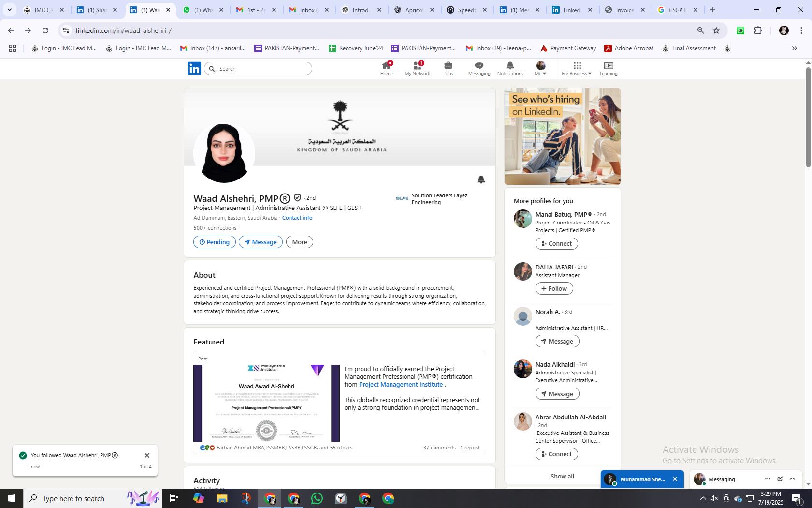This screenshot has height=508, width=812.
Task: Show all similar profiles
Action: click(x=562, y=476)
